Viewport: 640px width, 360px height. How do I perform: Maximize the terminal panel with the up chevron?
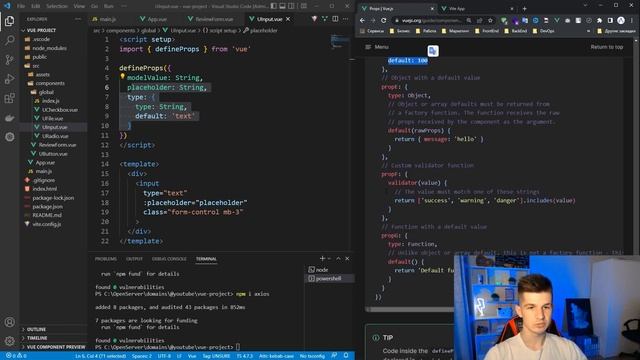tap(338, 258)
